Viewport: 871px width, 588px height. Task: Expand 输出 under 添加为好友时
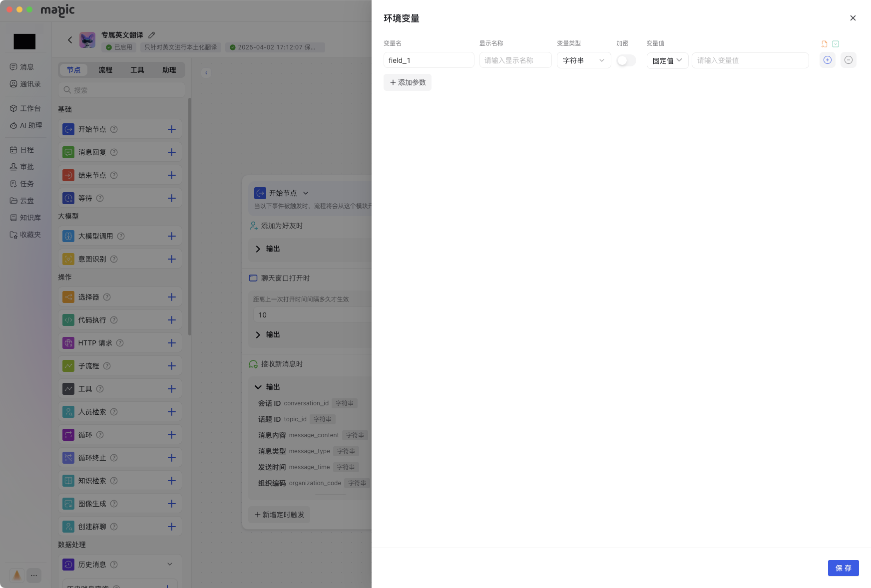pos(258,249)
